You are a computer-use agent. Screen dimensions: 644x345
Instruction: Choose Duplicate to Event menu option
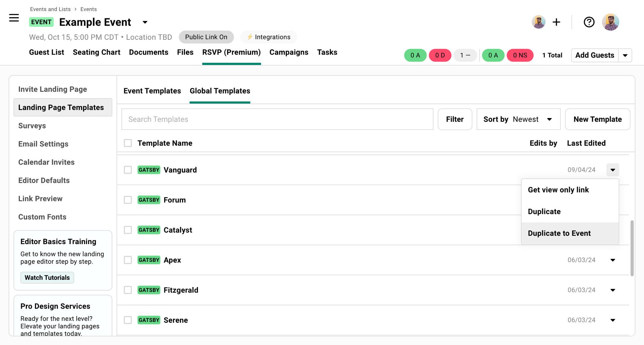[559, 233]
